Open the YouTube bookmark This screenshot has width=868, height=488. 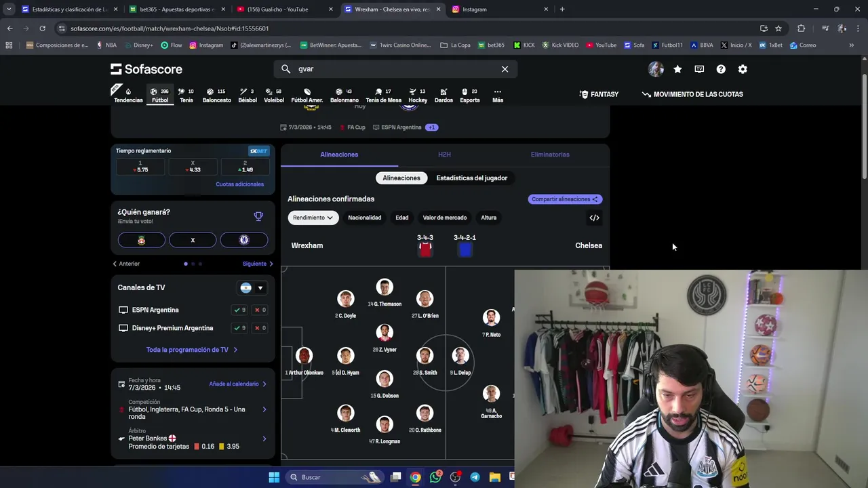[601, 45]
